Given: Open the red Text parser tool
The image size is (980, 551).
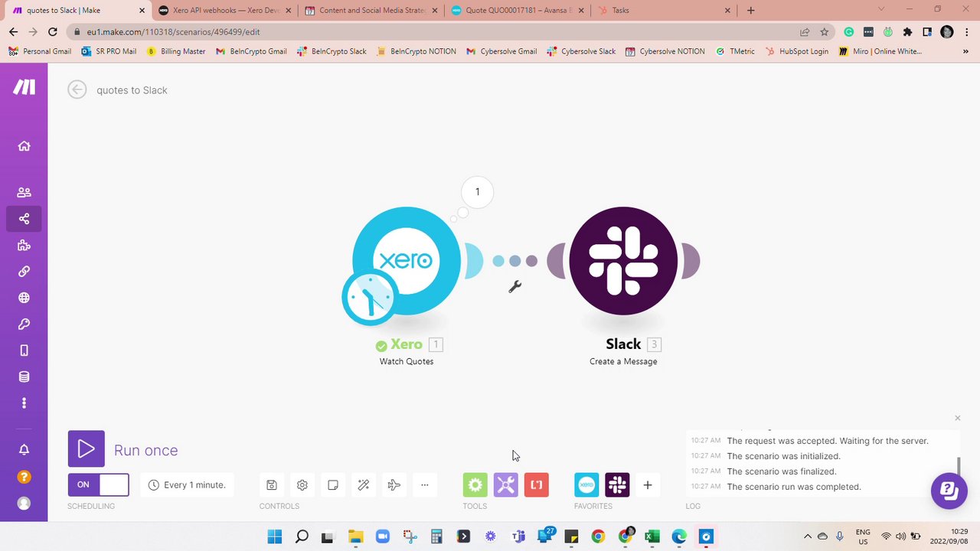Looking at the screenshot, I should pyautogui.click(x=537, y=484).
